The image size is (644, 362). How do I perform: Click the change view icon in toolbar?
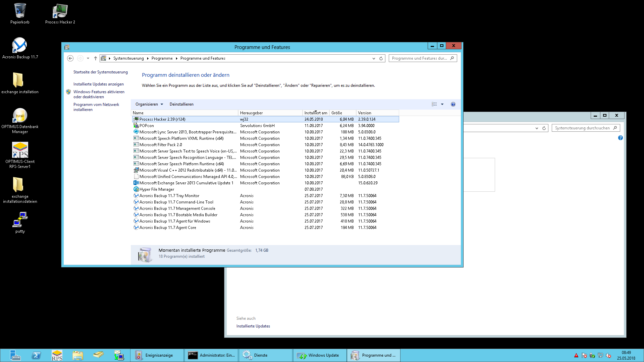[x=434, y=104]
